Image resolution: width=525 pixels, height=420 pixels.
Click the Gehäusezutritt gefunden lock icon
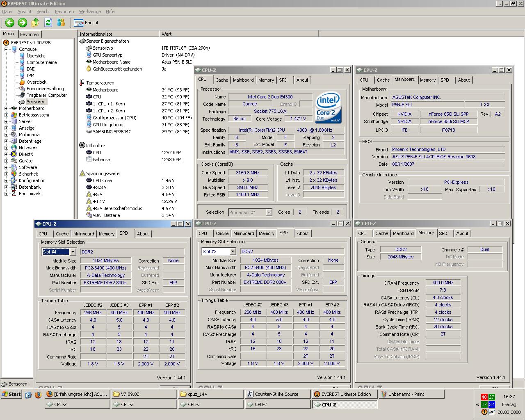(89, 69)
